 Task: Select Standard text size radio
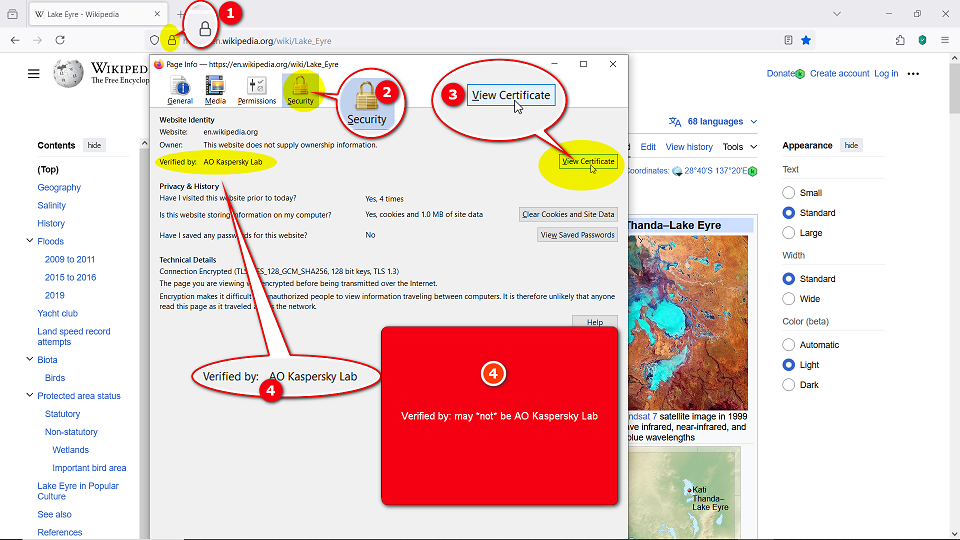[x=789, y=213]
